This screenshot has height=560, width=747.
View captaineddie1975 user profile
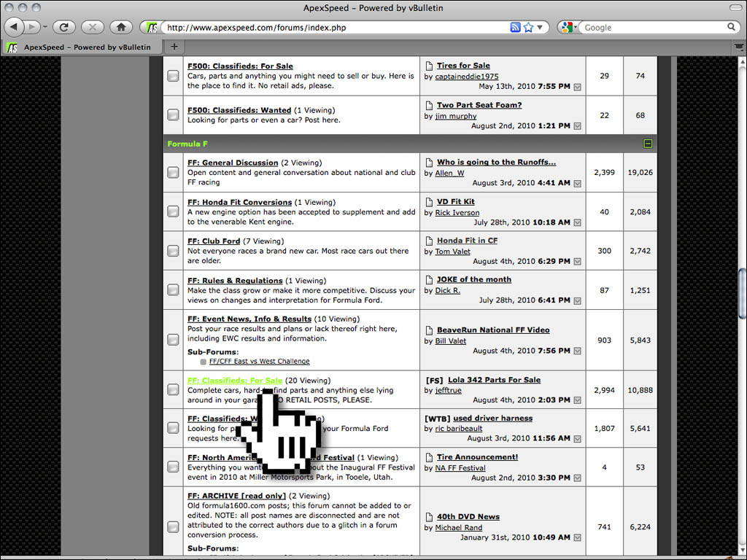(x=467, y=77)
